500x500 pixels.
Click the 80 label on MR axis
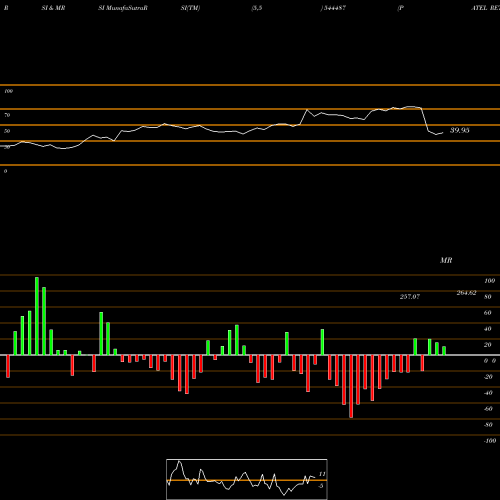click(487, 297)
